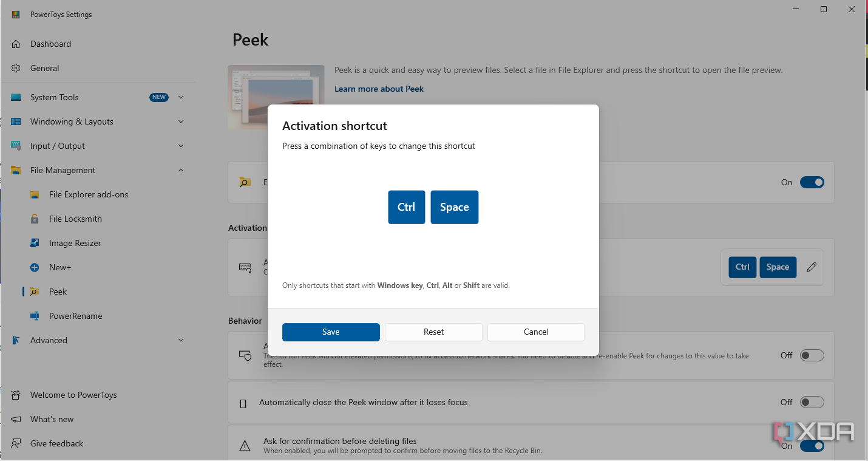Click the shield icon in Behavior section
Image resolution: width=868 pixels, height=461 pixels.
[245, 355]
